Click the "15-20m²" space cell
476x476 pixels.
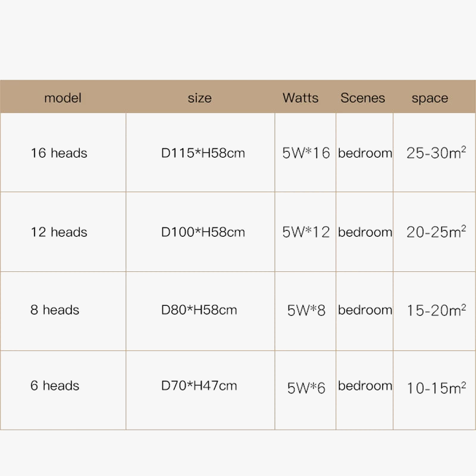tap(436, 310)
